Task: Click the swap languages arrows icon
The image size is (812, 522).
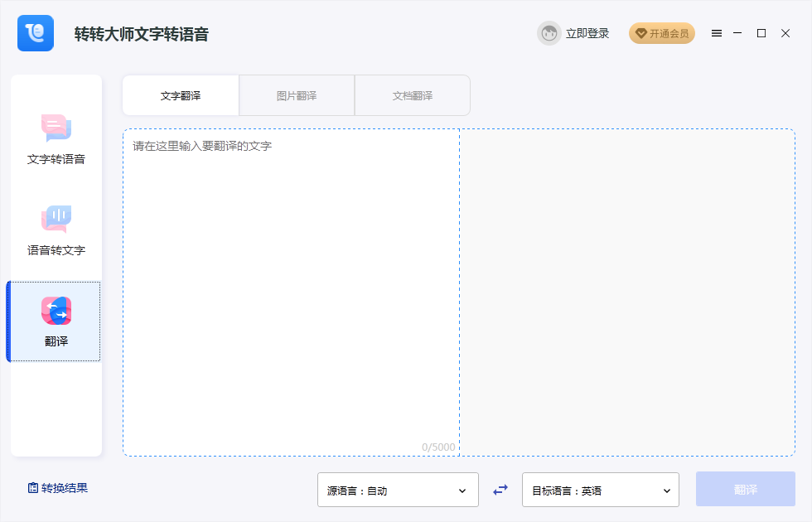Action: click(x=500, y=490)
